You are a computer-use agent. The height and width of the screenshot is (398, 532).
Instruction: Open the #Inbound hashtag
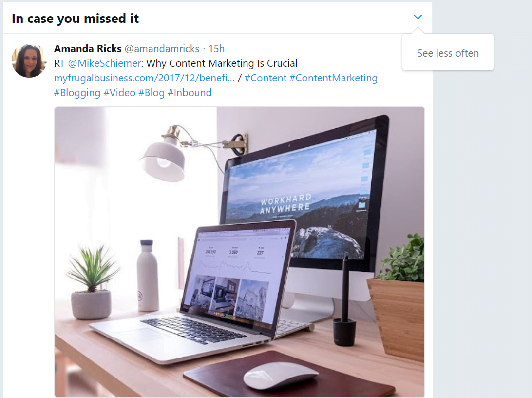coord(190,93)
